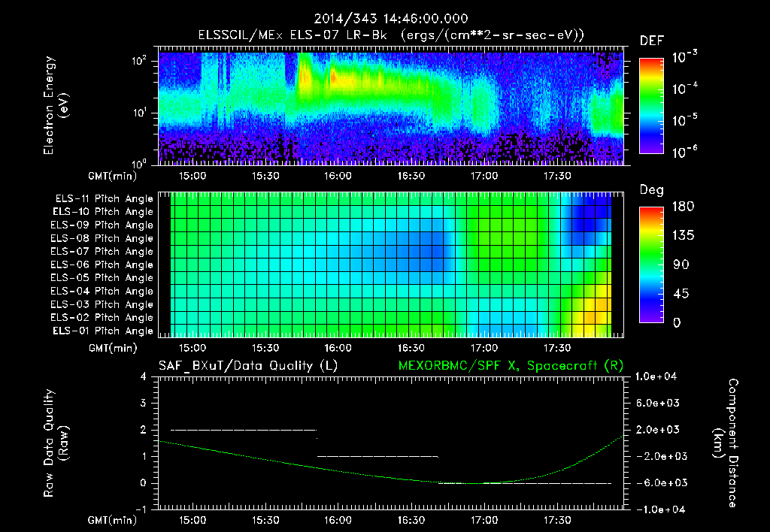
Task: Click the red-orange intensity peak in the spectrogram
Action: tap(333, 76)
